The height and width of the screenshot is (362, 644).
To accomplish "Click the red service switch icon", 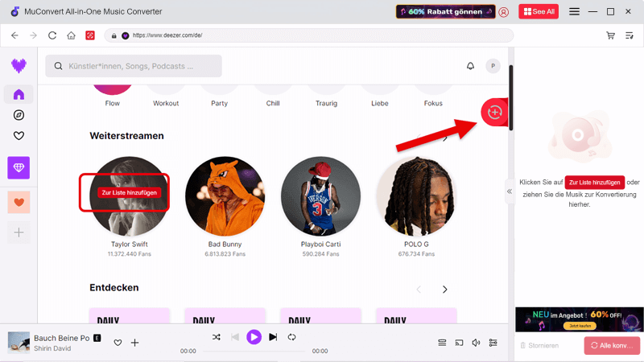I will tap(90, 35).
